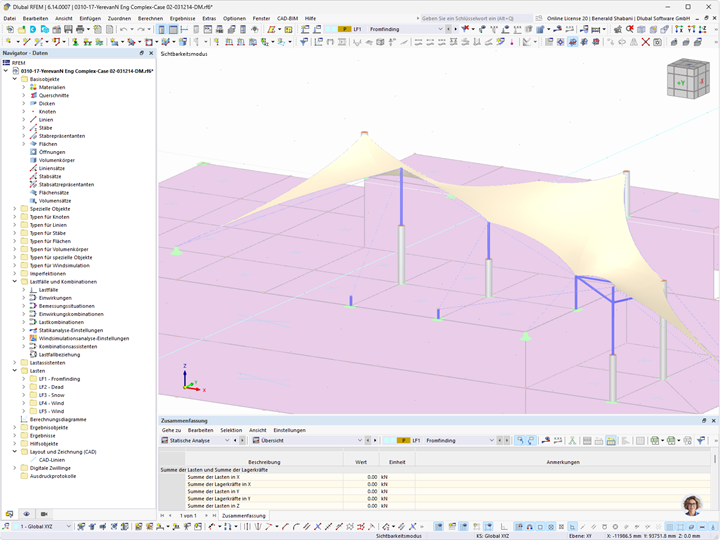Click the data navigator icon in navigator footer

pyautogui.click(x=9, y=514)
